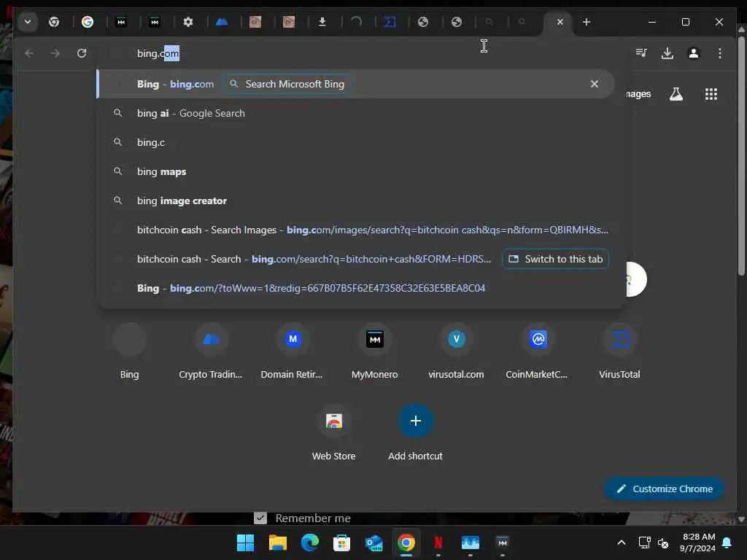Open Microsoft Store from the taskbar
747x560 pixels.
point(341,542)
